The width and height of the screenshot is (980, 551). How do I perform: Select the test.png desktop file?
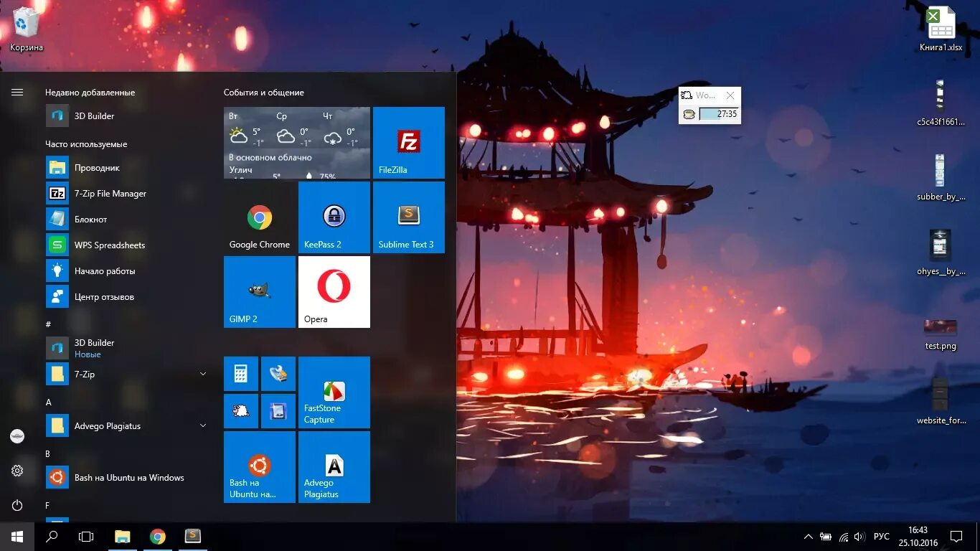click(x=941, y=334)
